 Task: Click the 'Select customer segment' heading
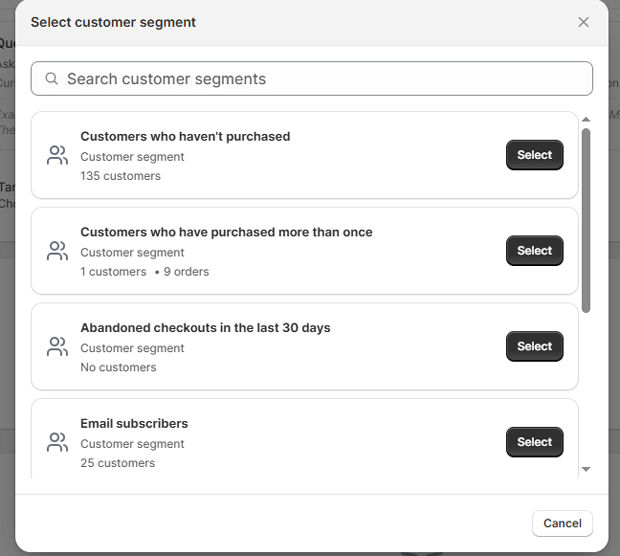point(113,22)
